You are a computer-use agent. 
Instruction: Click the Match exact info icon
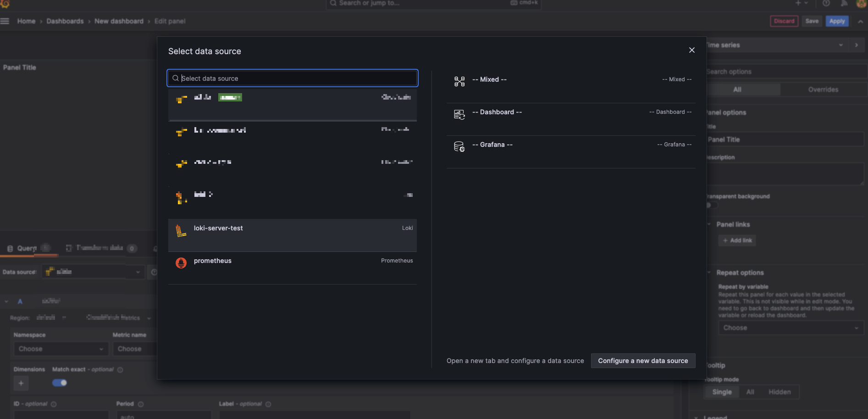pyautogui.click(x=120, y=370)
